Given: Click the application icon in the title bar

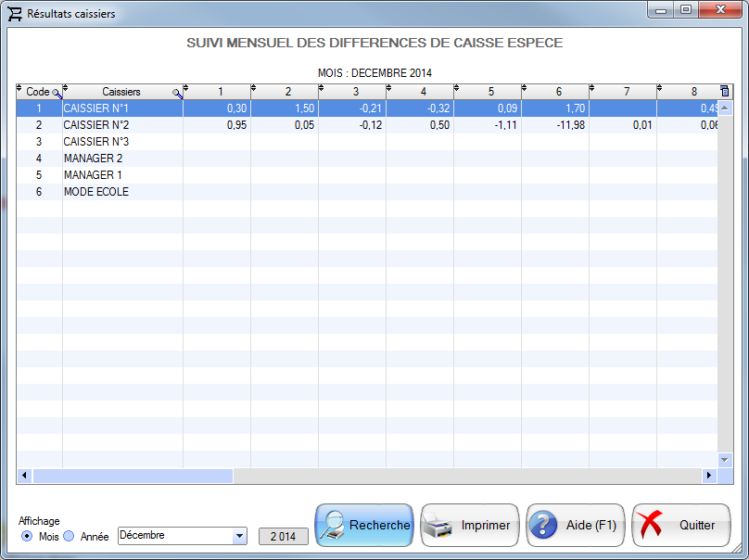Looking at the screenshot, I should tap(13, 13).
